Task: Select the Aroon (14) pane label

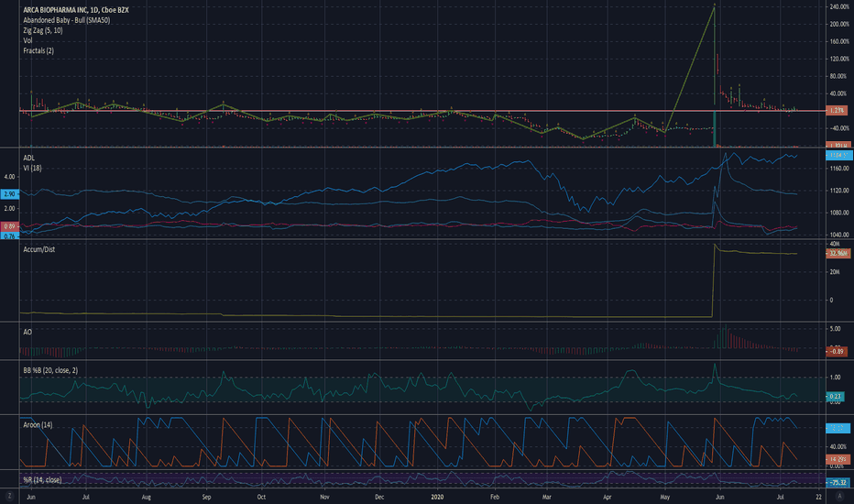Action: (x=38, y=425)
